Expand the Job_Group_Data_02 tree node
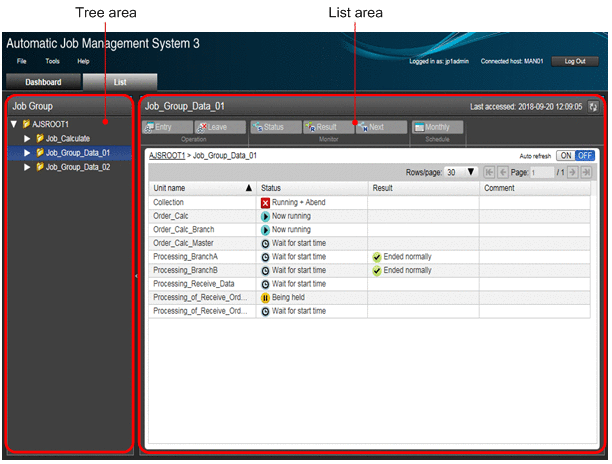Image resolution: width=612 pixels, height=464 pixels. tap(27, 167)
